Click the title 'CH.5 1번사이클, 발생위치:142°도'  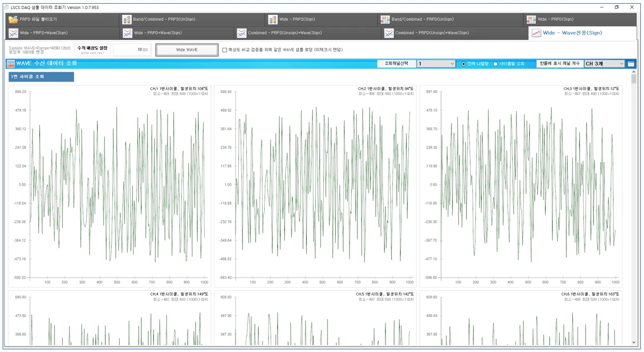[385, 294]
